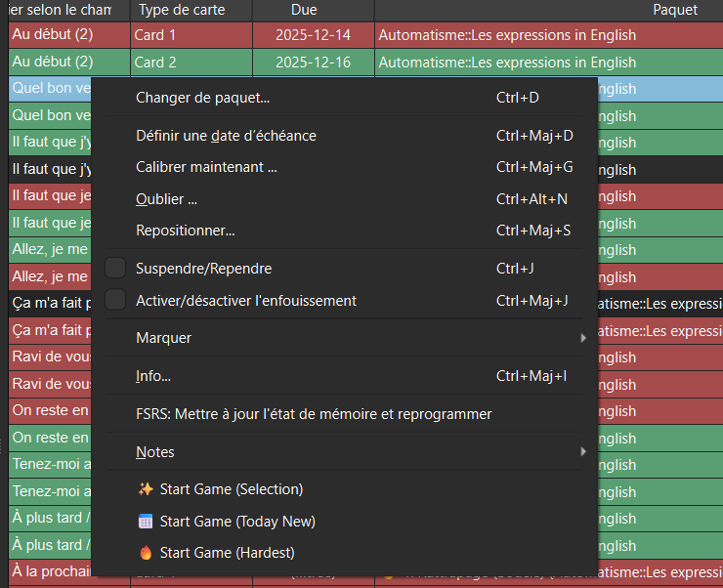Click the due date 2025-12-16
723x588 pixels.
point(313,63)
